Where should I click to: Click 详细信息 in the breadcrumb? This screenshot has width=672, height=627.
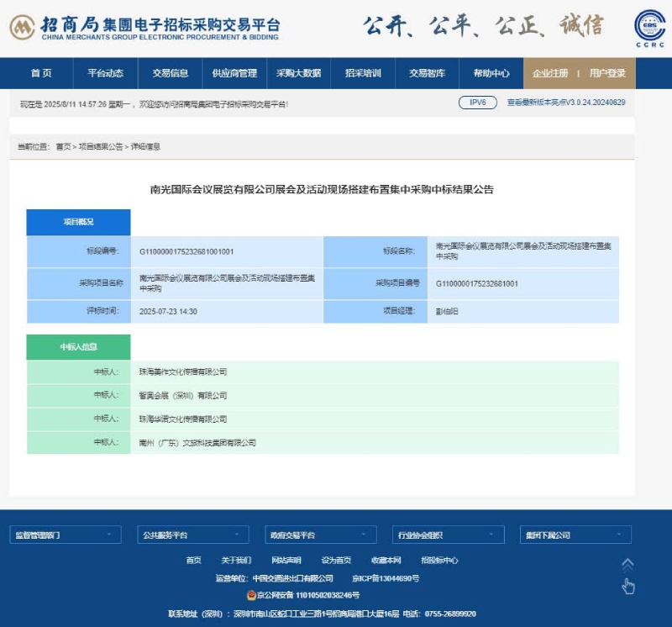pos(145,147)
